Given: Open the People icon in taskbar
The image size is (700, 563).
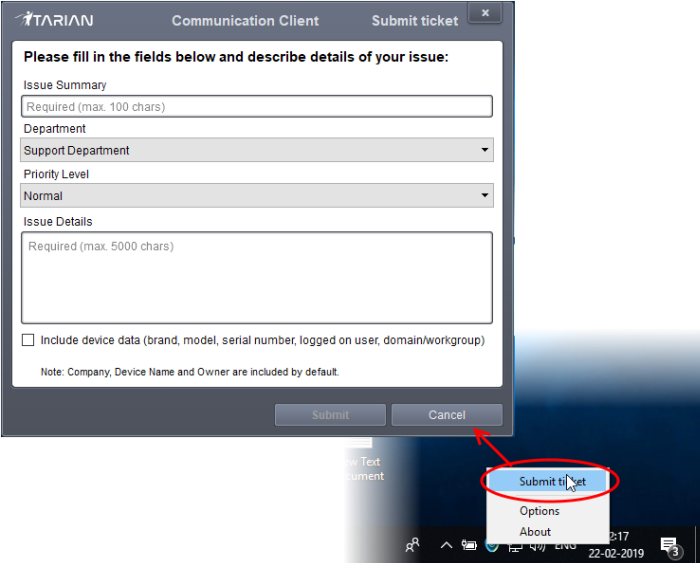Looking at the screenshot, I should click(412, 545).
